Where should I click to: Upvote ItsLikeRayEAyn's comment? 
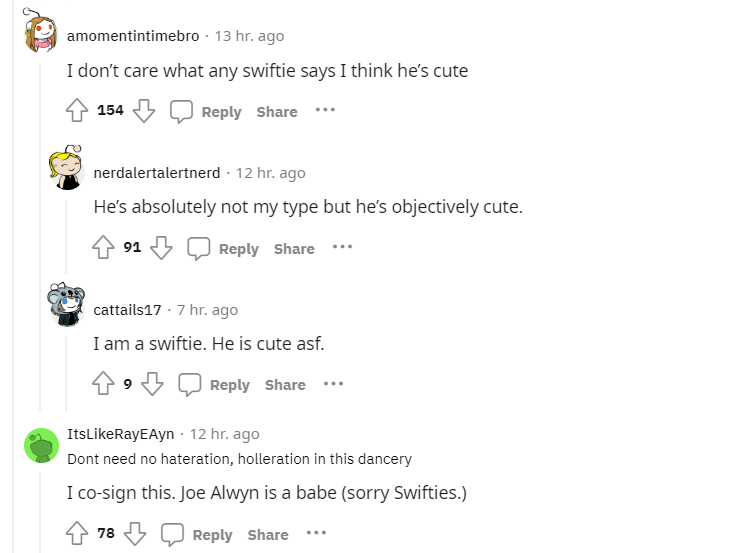[77, 534]
